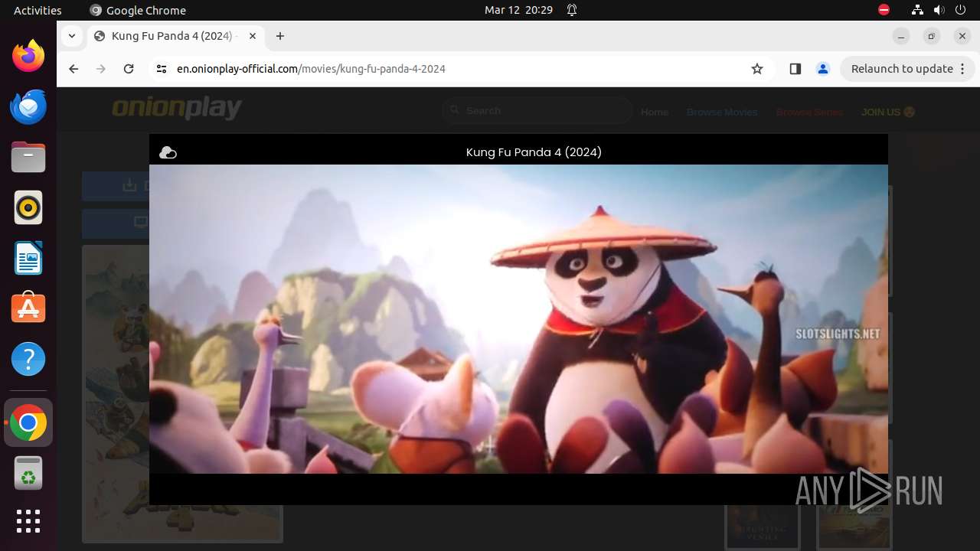The image size is (980, 551).
Task: Reload the current page
Action: coord(129,69)
